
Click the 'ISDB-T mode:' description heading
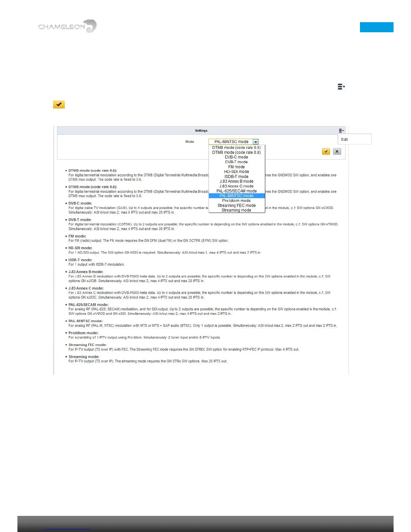(x=80, y=260)
